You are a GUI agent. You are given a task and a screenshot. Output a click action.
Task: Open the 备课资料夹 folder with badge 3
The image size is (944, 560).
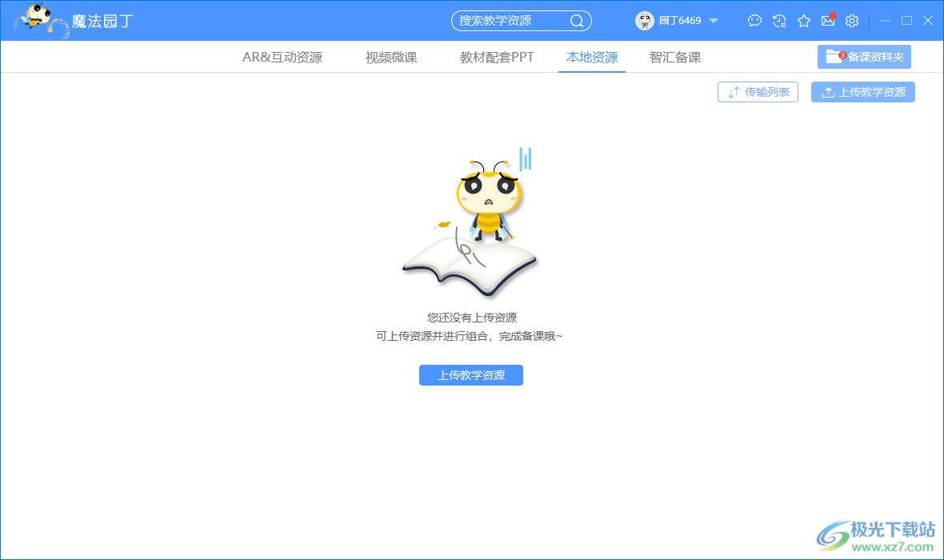pyautogui.click(x=864, y=56)
